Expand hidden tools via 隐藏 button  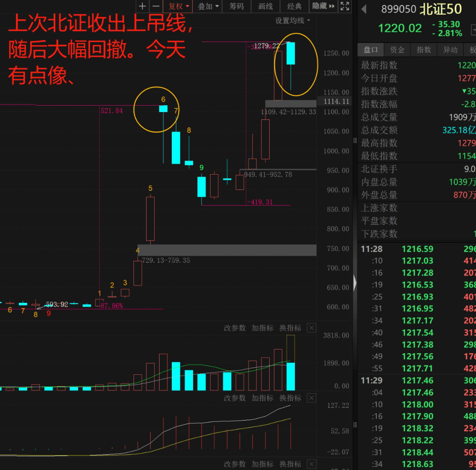tap(324, 6)
